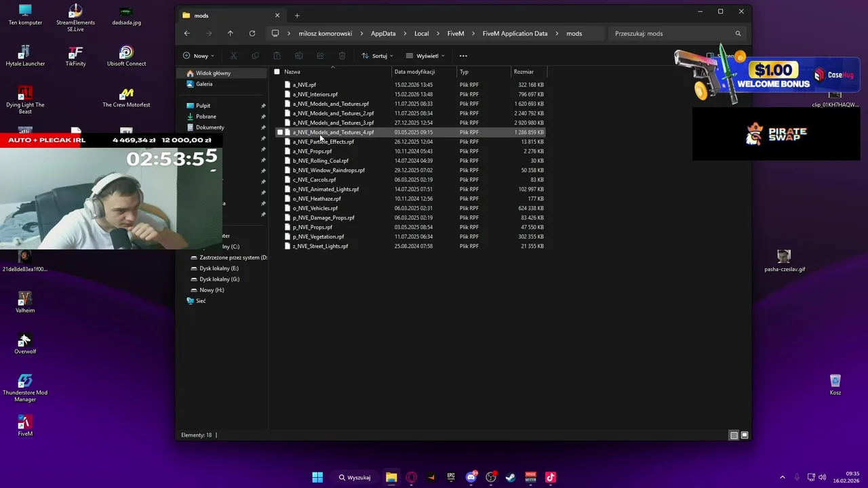Jump to FiveM breadcrumb folder

click(x=456, y=33)
